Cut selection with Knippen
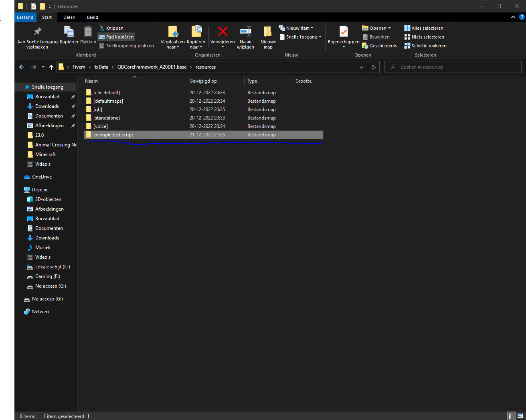 tap(111, 28)
